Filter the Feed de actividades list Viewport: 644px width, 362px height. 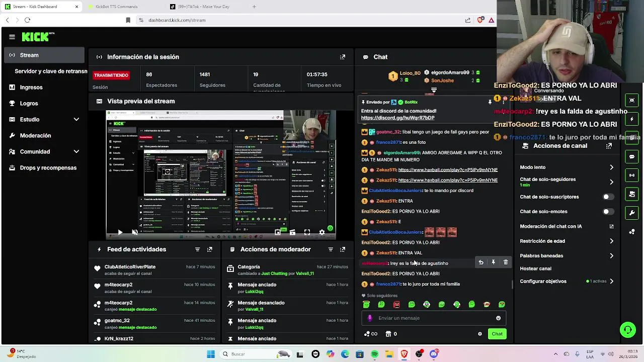tap(197, 249)
